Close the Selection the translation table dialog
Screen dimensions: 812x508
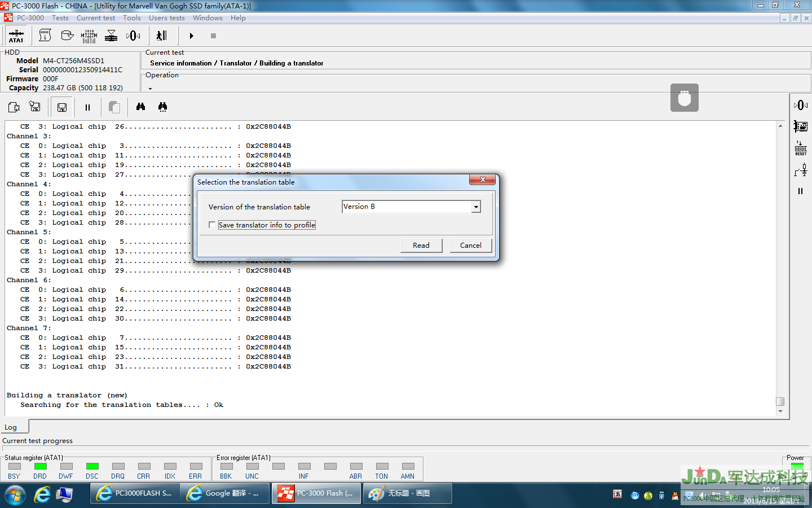(x=483, y=179)
